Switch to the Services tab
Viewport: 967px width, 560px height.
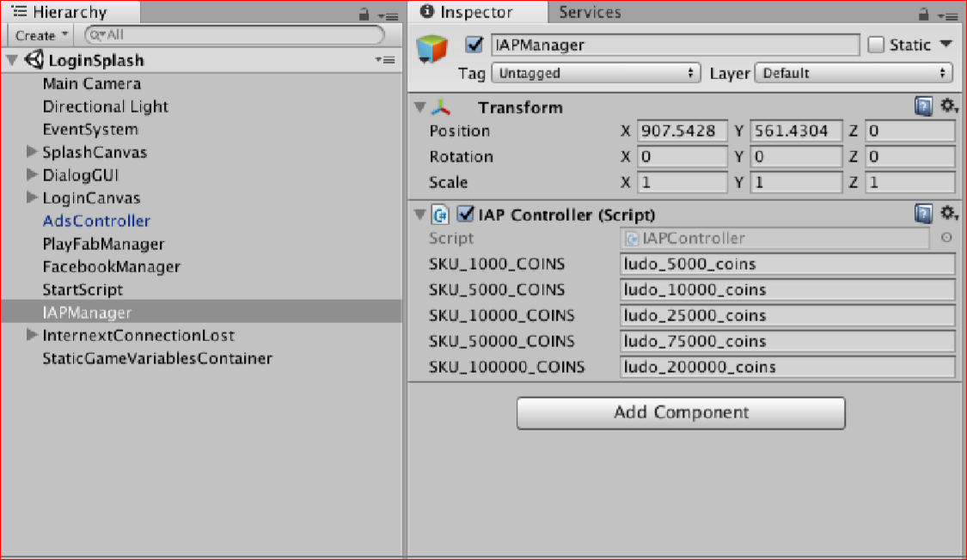pos(590,12)
